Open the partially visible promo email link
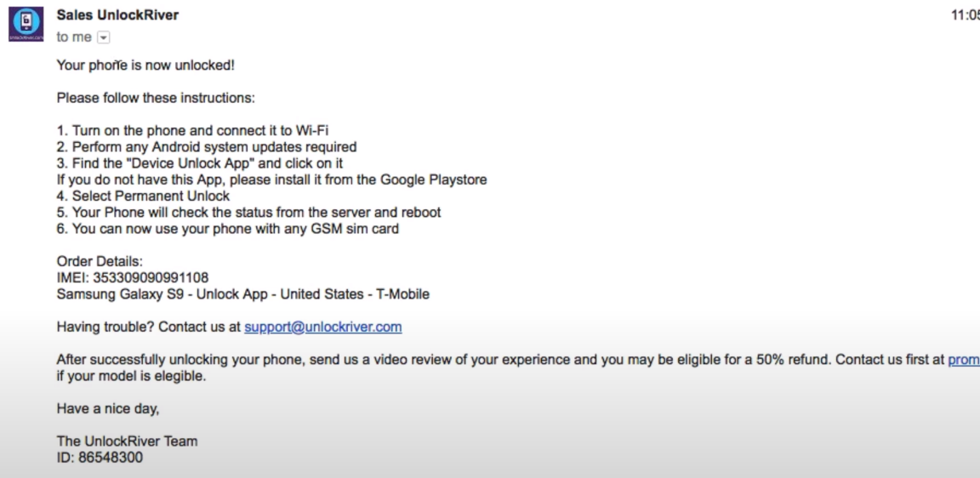 click(964, 359)
